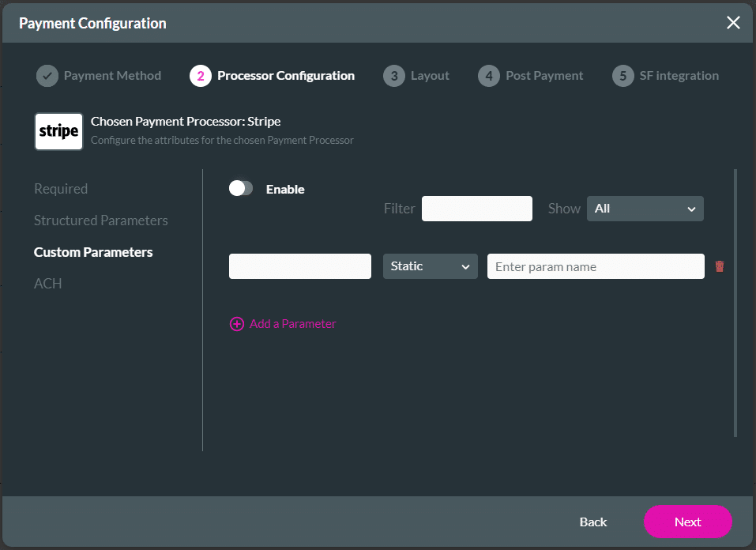Screen dimensions: 756x550
Task: Open the Static parameter type dropdown
Action: pos(430,266)
